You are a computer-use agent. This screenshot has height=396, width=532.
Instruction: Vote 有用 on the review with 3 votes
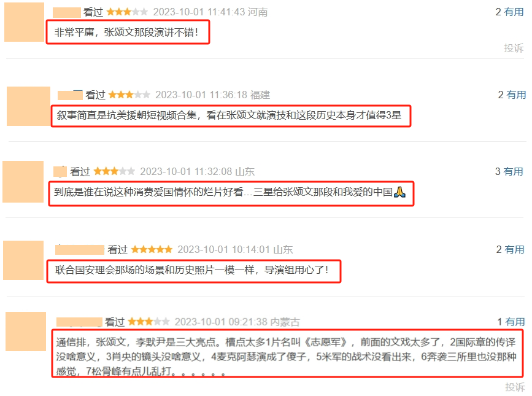coord(514,171)
